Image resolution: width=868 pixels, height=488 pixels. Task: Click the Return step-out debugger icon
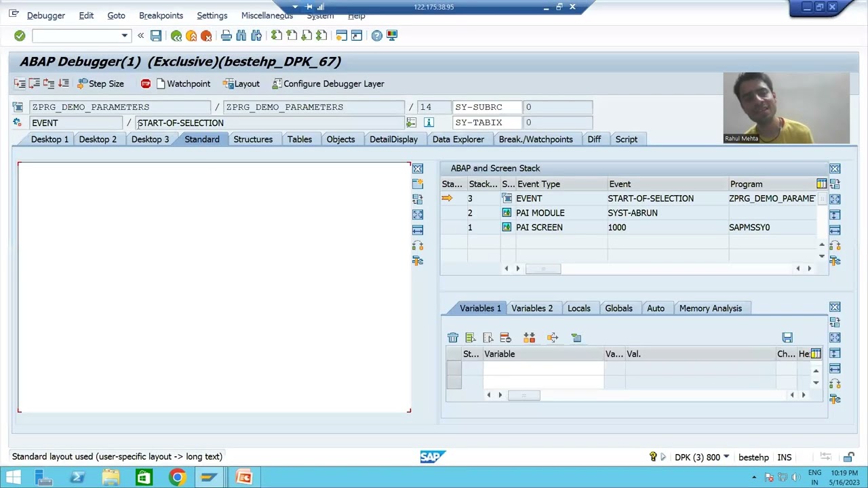(49, 83)
